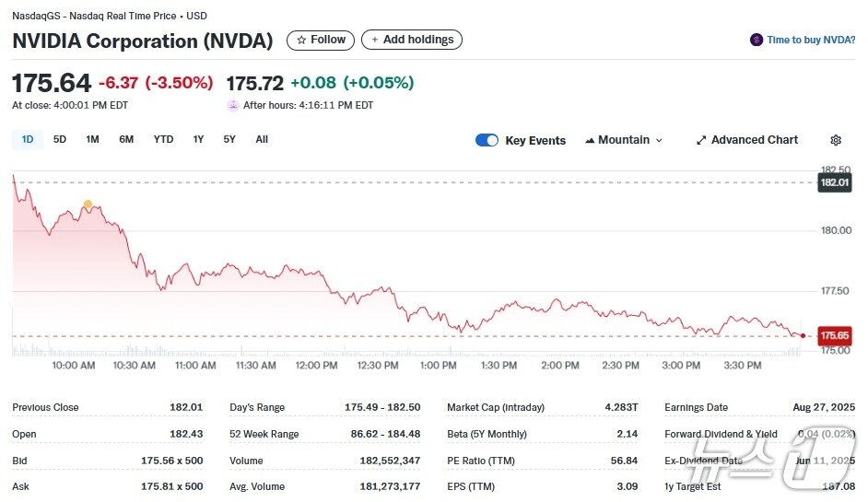Select the YTD chart range
The width and height of the screenshot is (868, 502).
(x=163, y=139)
